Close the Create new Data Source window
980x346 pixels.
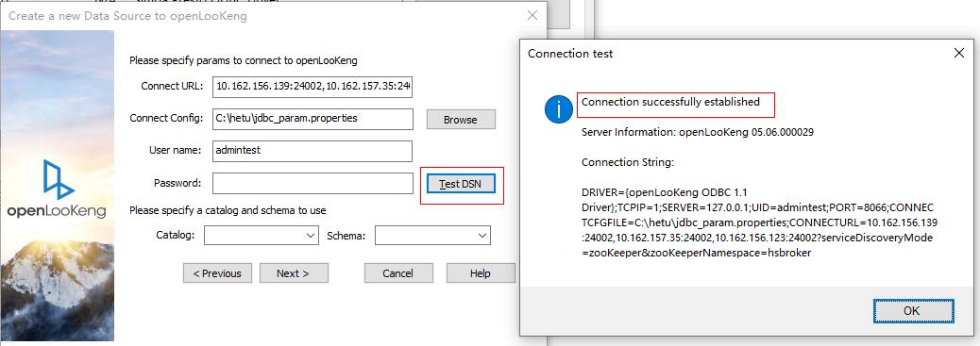532,15
